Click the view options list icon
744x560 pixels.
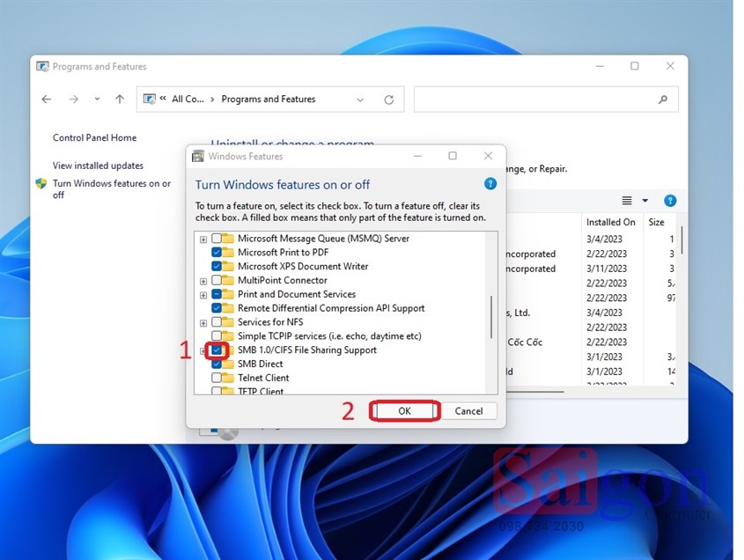627,201
